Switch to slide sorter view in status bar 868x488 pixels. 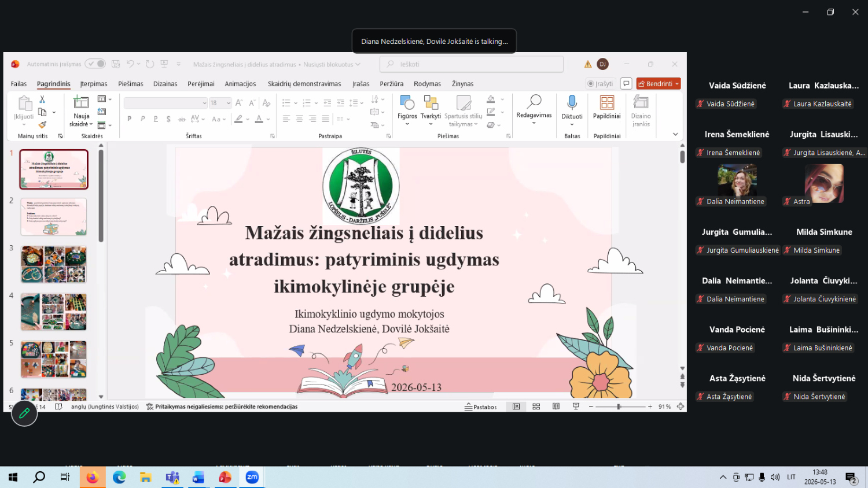click(536, 406)
